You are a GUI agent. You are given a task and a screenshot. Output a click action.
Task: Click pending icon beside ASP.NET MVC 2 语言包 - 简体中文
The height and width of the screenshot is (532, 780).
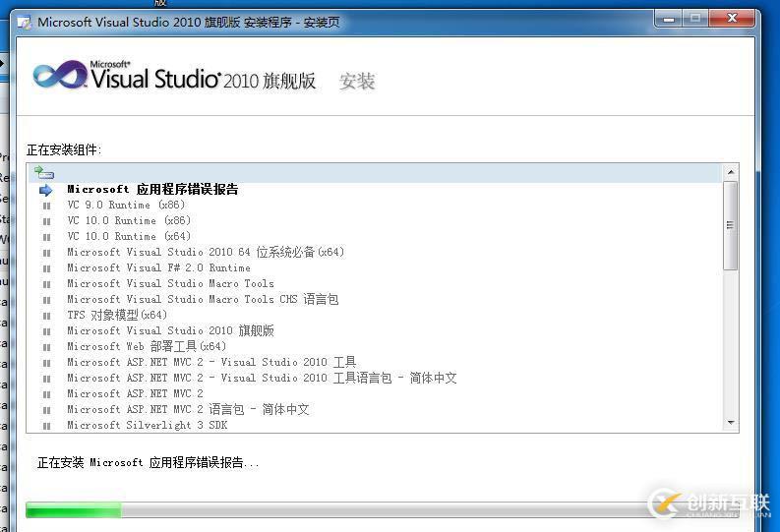47,410
